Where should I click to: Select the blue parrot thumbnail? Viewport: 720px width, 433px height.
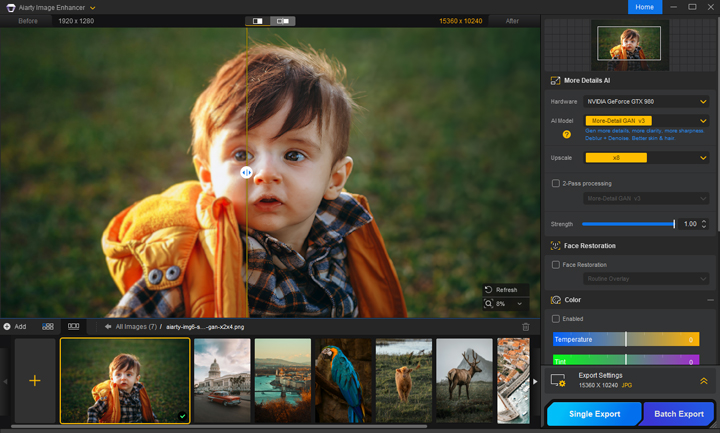[x=343, y=380]
